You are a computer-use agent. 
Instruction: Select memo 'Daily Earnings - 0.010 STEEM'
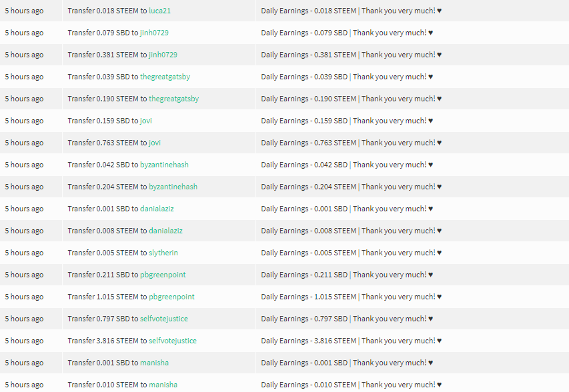click(x=308, y=385)
